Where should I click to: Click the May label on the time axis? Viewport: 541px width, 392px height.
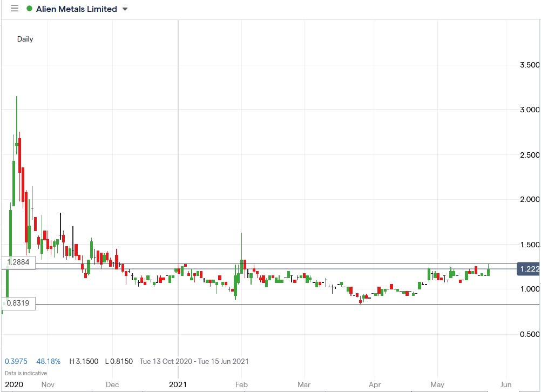tap(437, 384)
